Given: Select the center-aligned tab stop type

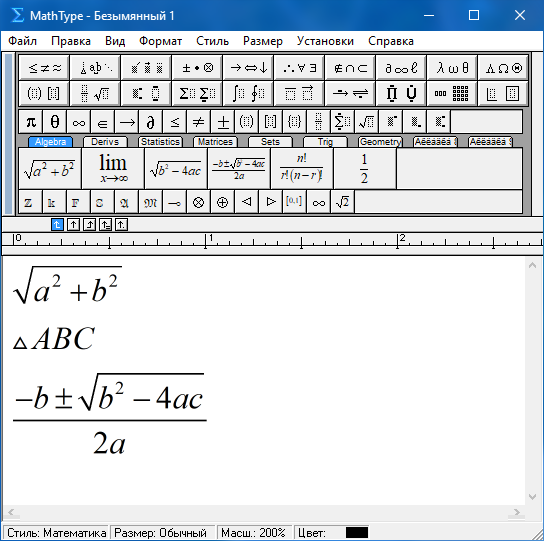Looking at the screenshot, I should (x=73, y=225).
